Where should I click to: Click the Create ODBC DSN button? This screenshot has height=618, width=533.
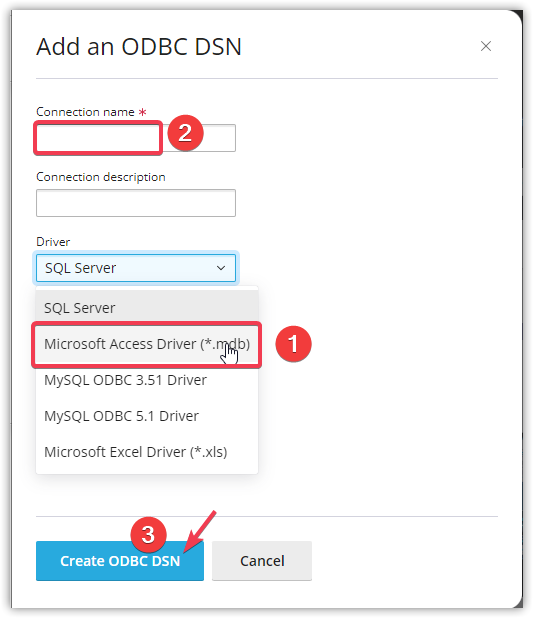120,560
